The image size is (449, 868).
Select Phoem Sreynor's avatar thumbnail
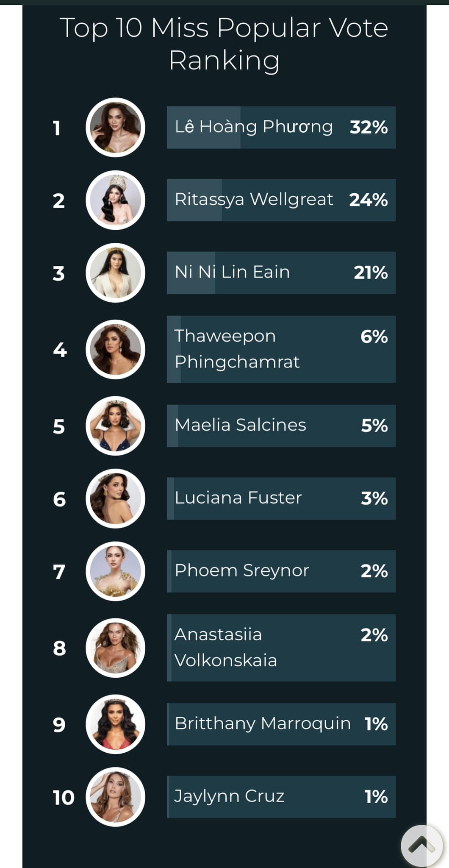click(x=115, y=571)
